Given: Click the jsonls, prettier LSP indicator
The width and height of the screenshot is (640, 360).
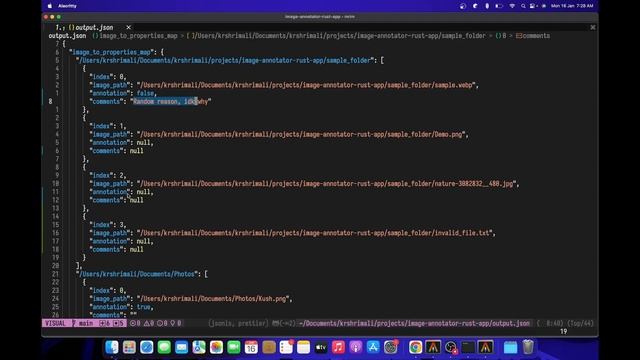Looking at the screenshot, I should [x=238, y=323].
